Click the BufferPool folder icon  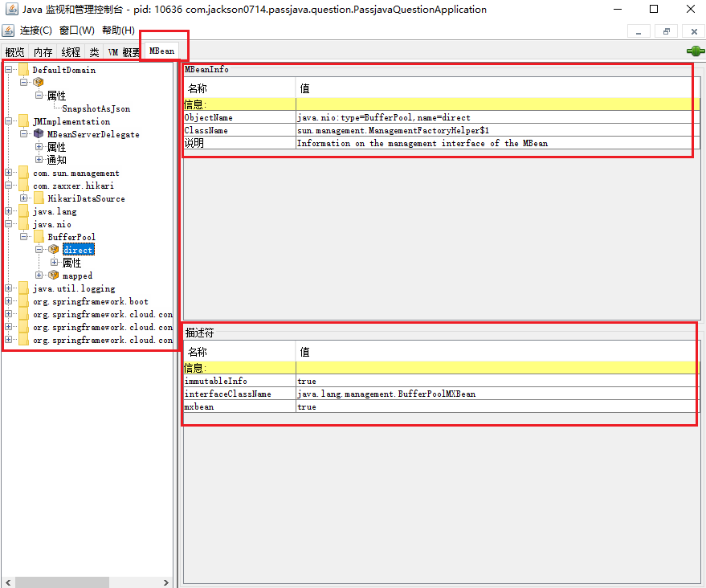39,237
